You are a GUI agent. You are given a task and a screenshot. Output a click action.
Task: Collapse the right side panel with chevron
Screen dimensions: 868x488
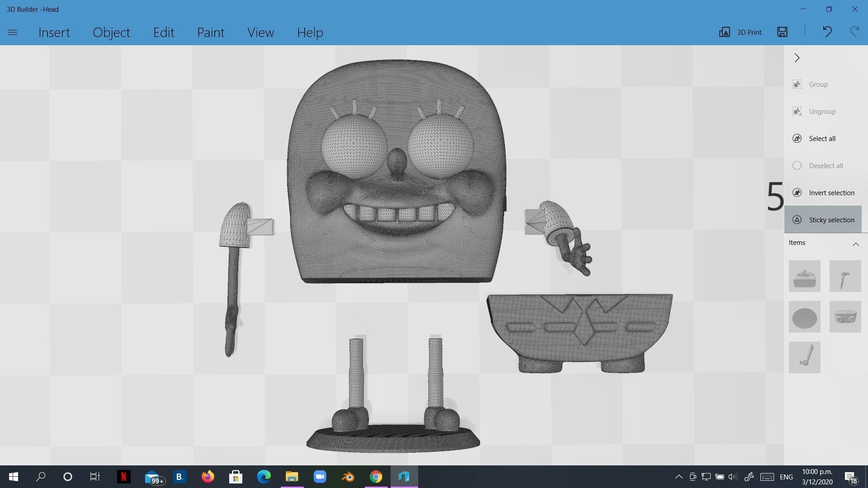[797, 58]
